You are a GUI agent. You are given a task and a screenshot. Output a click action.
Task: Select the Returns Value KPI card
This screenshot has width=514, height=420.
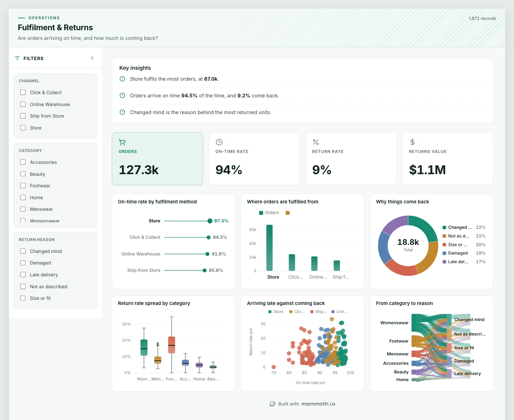pyautogui.click(x=448, y=159)
